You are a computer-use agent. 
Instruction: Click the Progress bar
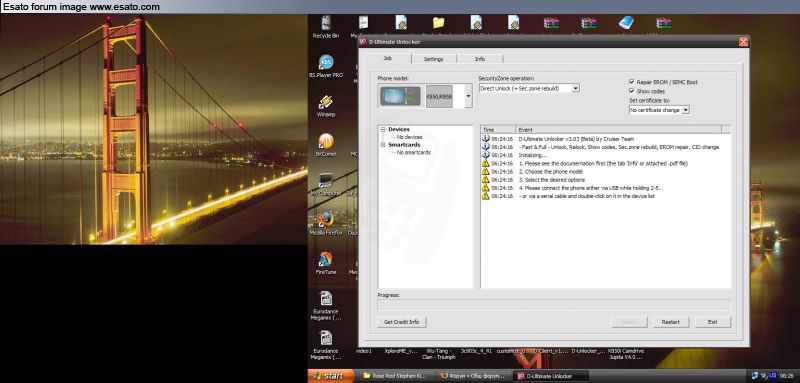pyautogui.click(x=554, y=305)
